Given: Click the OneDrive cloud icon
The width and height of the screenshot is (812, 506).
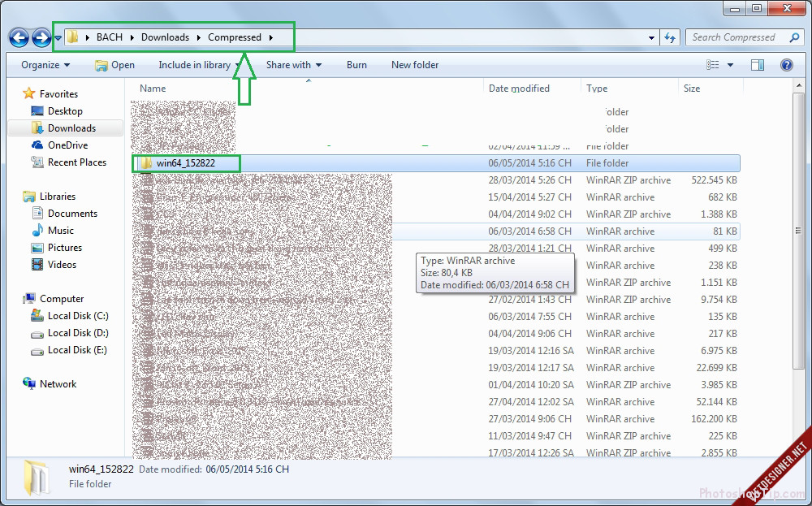Looking at the screenshot, I should click(37, 145).
